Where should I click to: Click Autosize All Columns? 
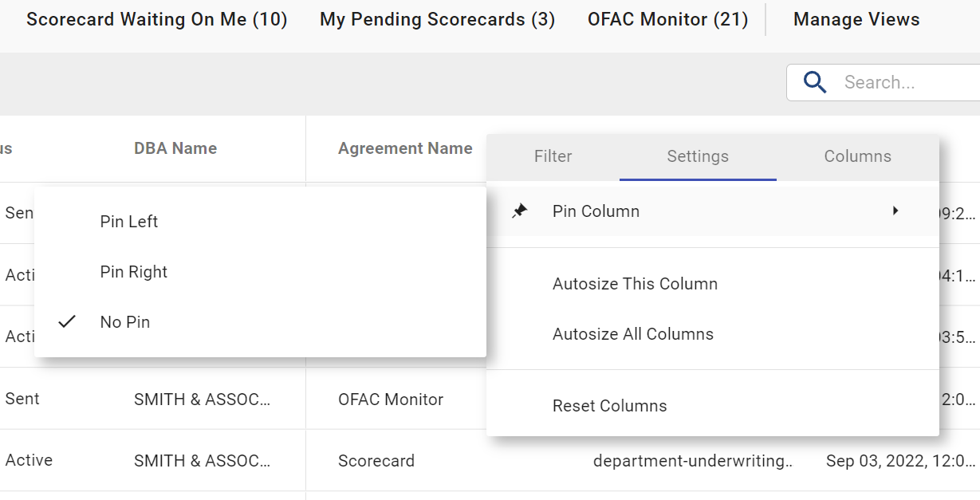click(x=632, y=334)
